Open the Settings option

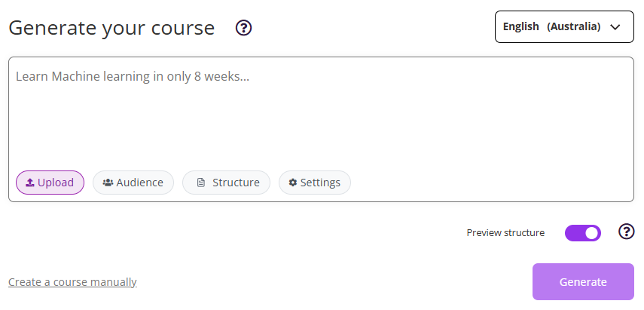click(315, 183)
